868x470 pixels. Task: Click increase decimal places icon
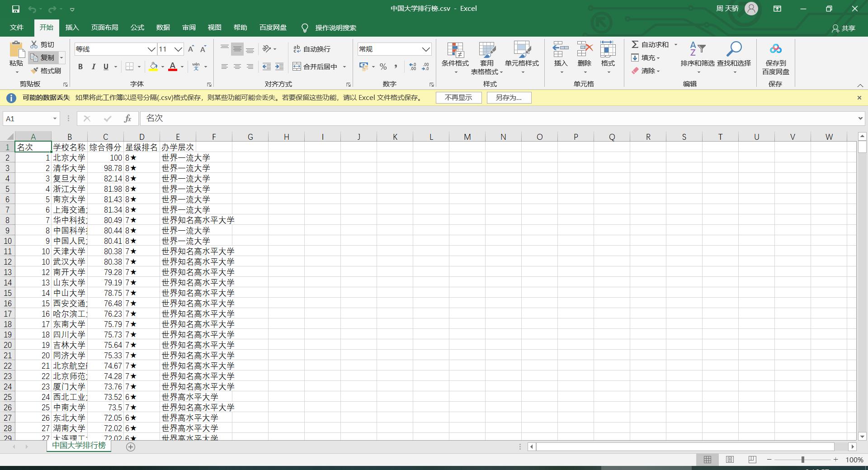coord(413,66)
